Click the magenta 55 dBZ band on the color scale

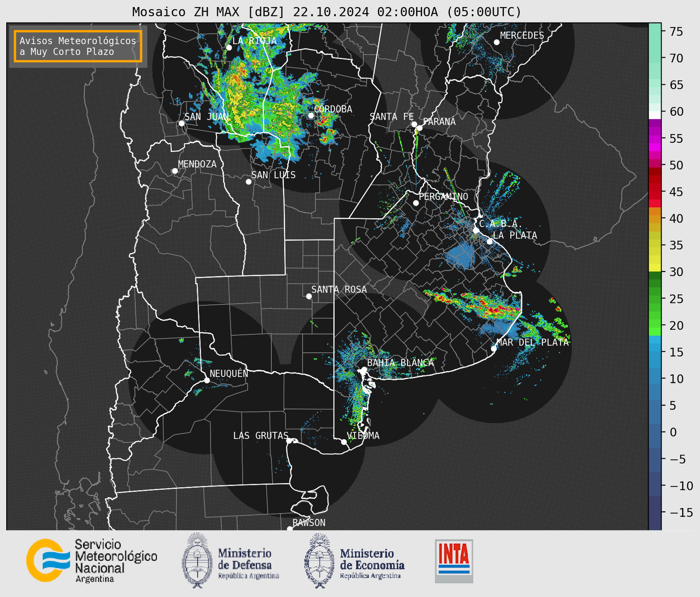tap(655, 138)
